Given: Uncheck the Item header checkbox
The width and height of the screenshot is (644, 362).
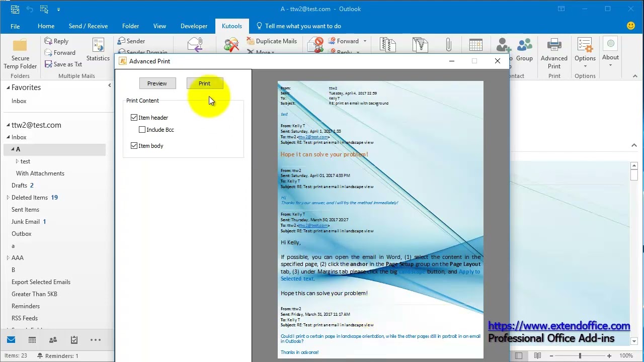Looking at the screenshot, I should pos(134,117).
